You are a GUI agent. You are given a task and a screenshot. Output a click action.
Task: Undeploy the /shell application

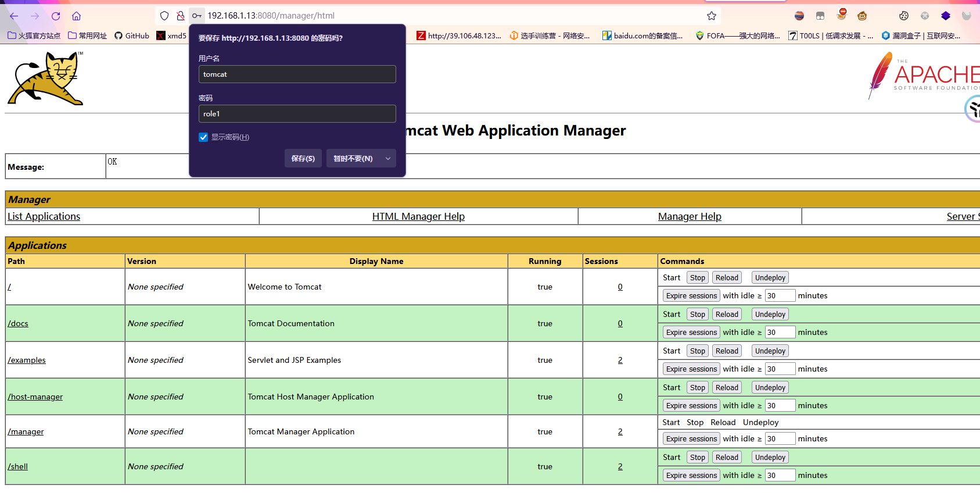[x=770, y=458]
